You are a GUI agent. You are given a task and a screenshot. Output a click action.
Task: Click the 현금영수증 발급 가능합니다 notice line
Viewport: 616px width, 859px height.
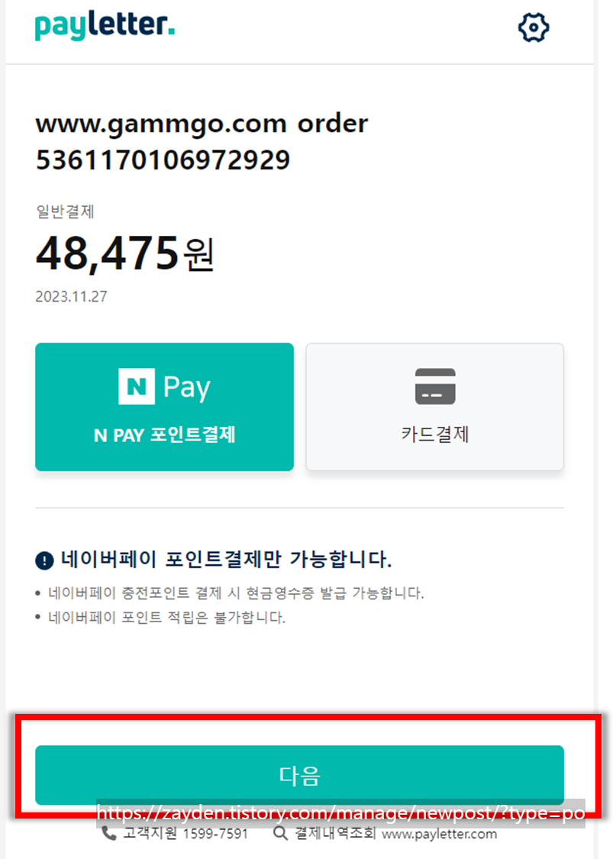(x=236, y=593)
